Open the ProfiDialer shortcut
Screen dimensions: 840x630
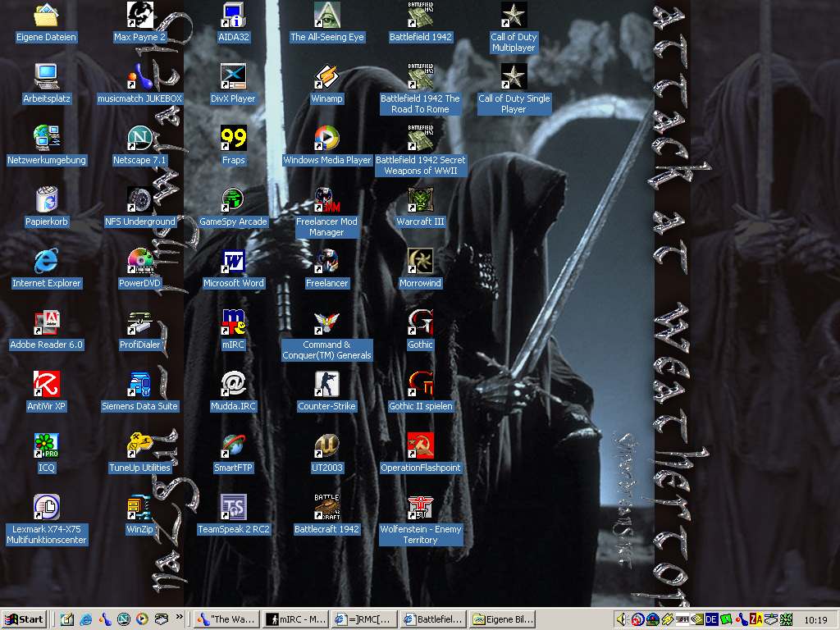[139, 323]
